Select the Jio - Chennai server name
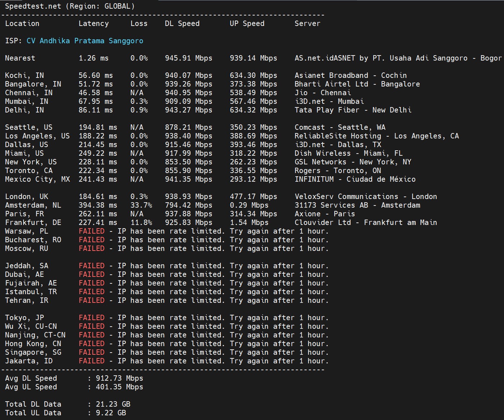Viewport: 504px width, 420px height. coord(322,93)
